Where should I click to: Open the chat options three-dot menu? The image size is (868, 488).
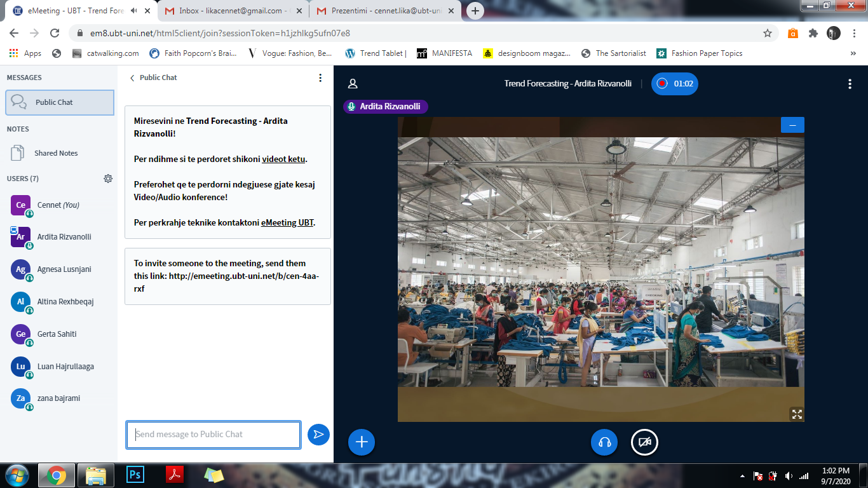tap(320, 78)
